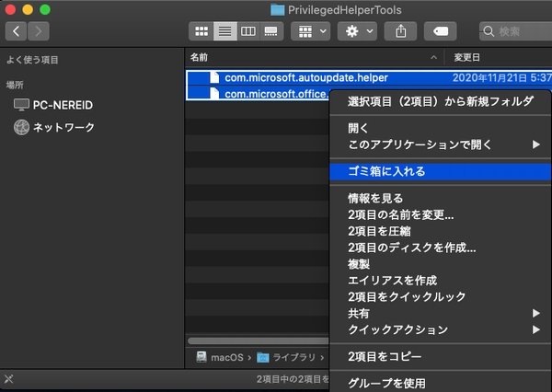The width and height of the screenshot is (552, 392).
Task: Choose 開く in the context menu
Action: tap(441, 128)
